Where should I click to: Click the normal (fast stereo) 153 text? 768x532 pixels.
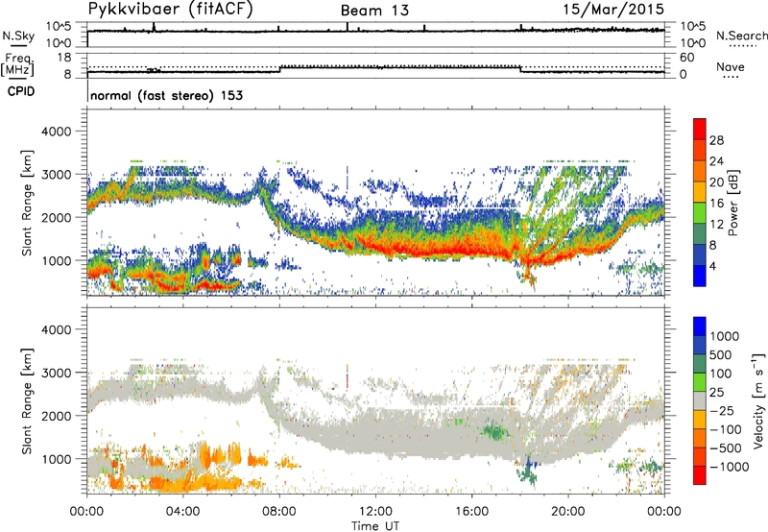click(x=166, y=96)
